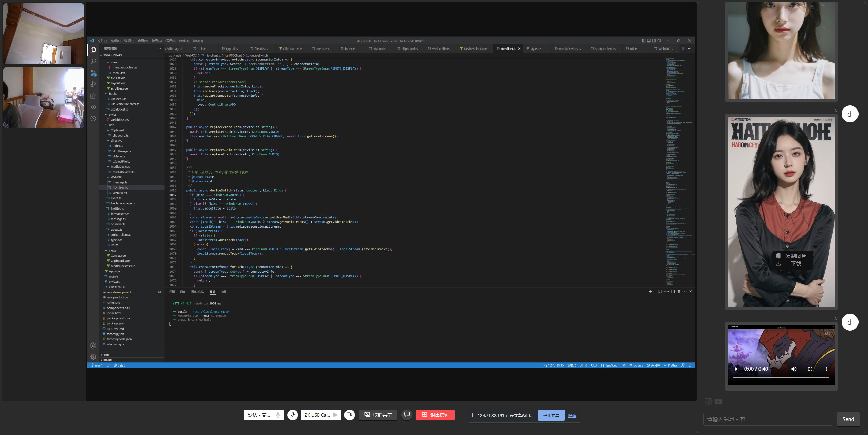868x435 pixels.
Task: Click the send file folder icon
Action: click(x=718, y=401)
